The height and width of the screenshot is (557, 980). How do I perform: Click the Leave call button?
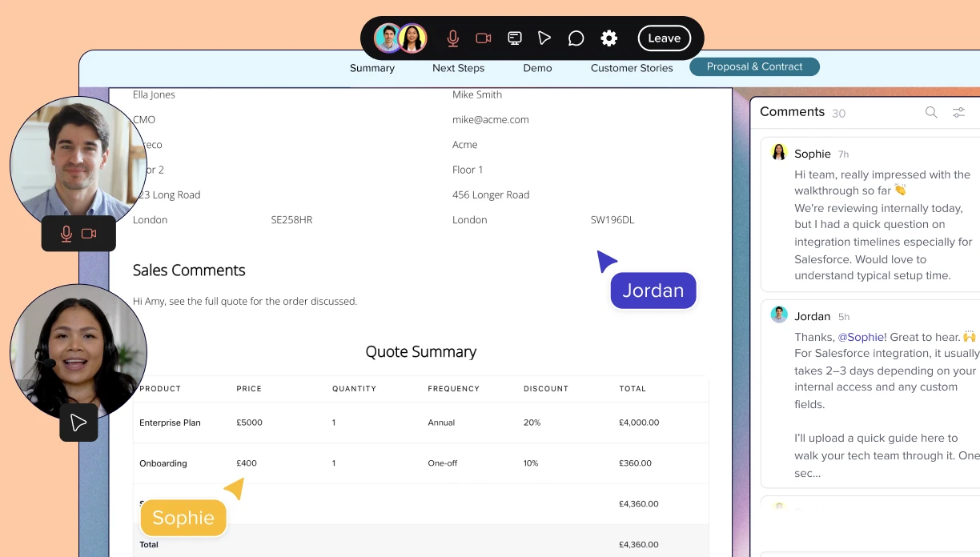tap(664, 38)
